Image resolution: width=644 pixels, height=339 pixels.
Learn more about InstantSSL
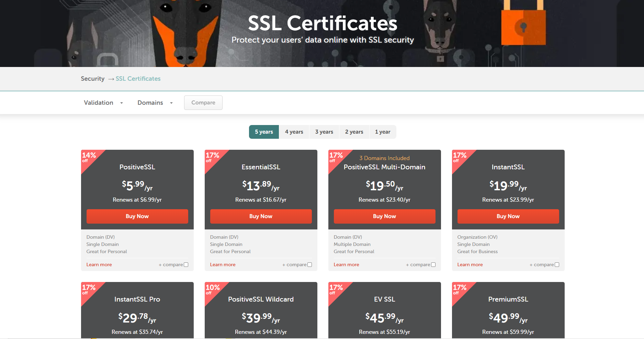pos(470,264)
